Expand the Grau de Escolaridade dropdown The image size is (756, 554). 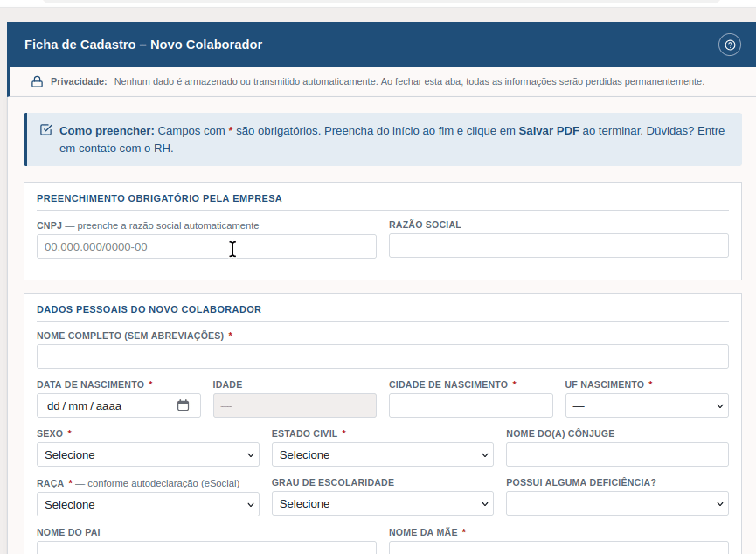coord(382,504)
